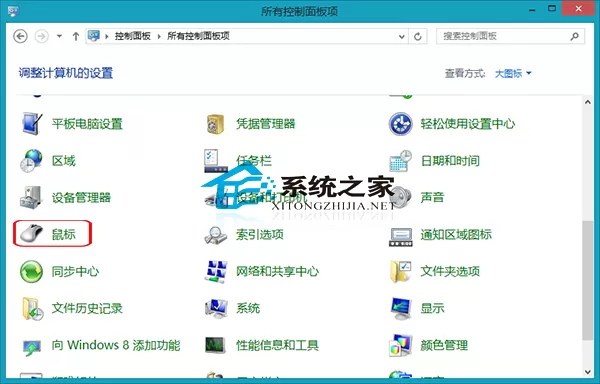Image resolution: width=600 pixels, height=384 pixels.
Task: Open the Device Manager icon (设备管理器)
Action: coord(31,197)
